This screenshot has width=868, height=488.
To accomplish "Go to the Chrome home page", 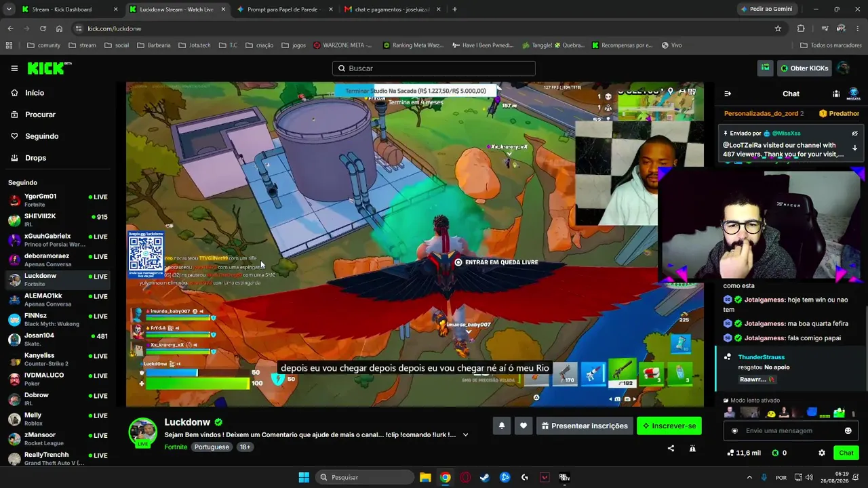I will [59, 28].
